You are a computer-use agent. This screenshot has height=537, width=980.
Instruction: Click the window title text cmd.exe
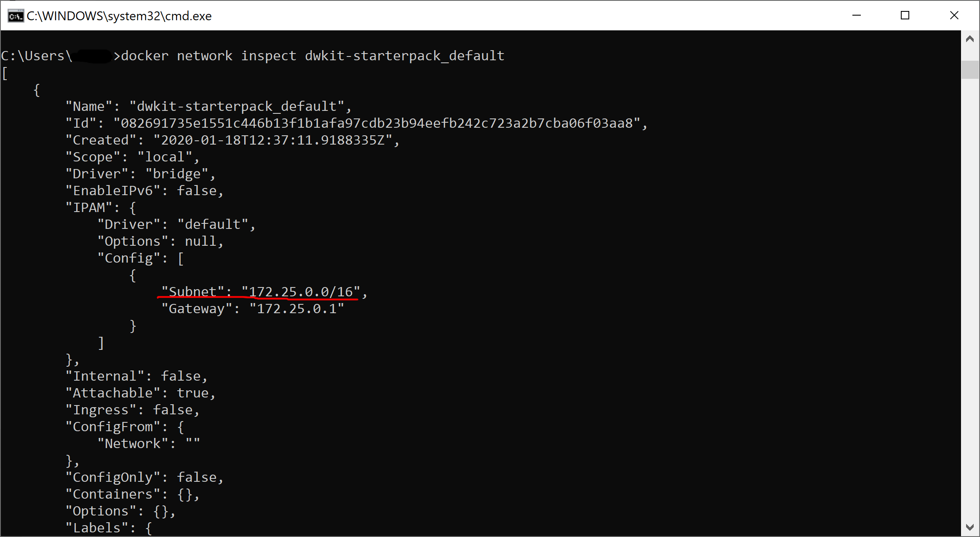(119, 16)
